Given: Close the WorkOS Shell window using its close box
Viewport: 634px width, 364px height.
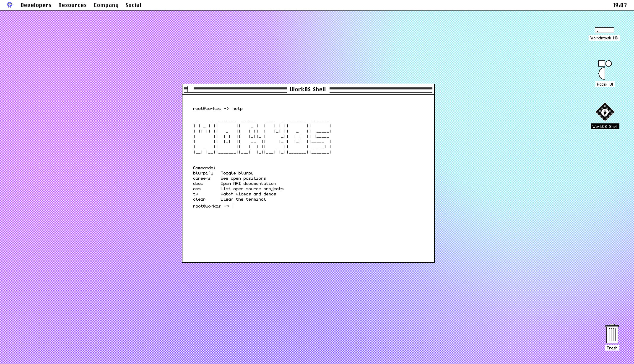Looking at the screenshot, I should click(x=191, y=89).
